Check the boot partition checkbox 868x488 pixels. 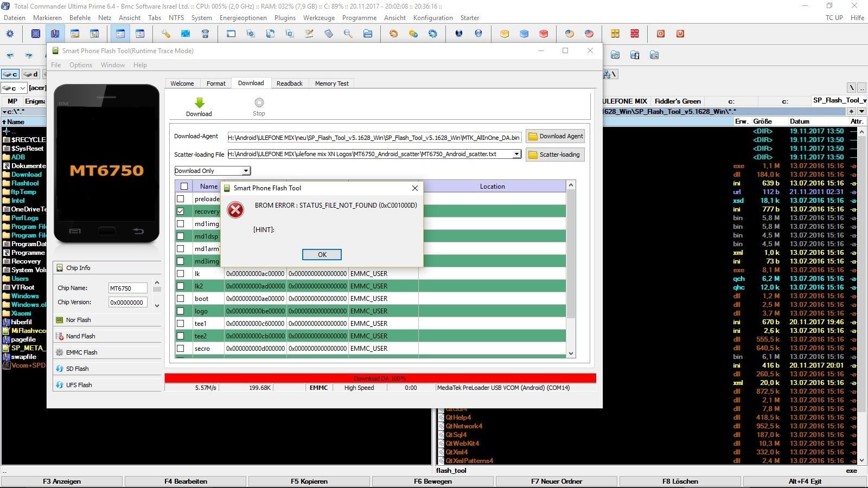click(181, 299)
